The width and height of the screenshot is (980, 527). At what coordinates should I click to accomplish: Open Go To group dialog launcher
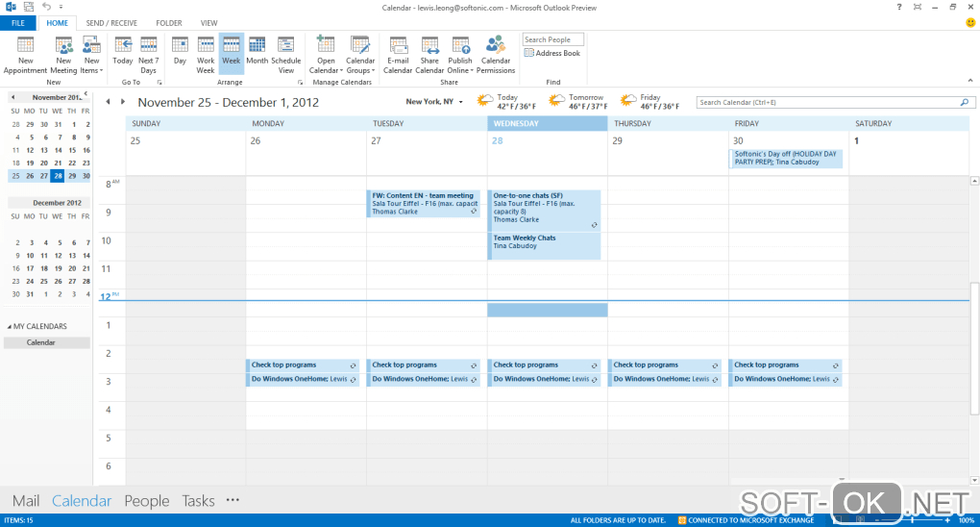pos(159,82)
